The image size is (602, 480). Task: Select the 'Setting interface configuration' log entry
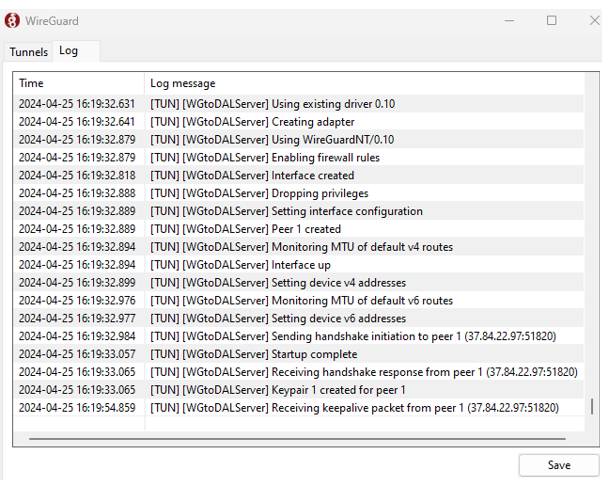point(298,211)
